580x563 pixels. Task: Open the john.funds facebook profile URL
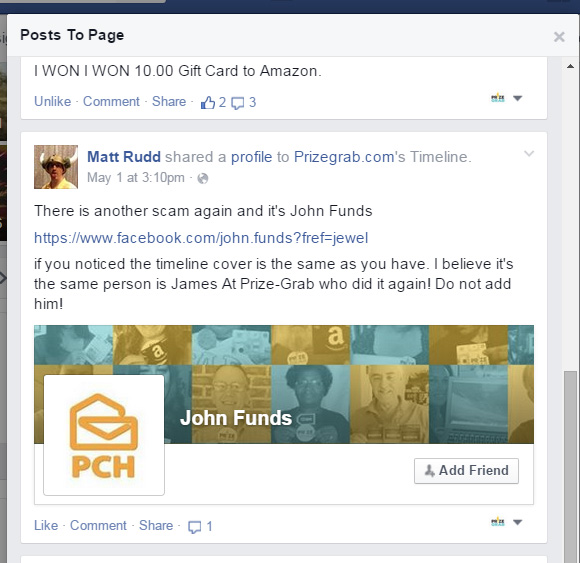201,238
